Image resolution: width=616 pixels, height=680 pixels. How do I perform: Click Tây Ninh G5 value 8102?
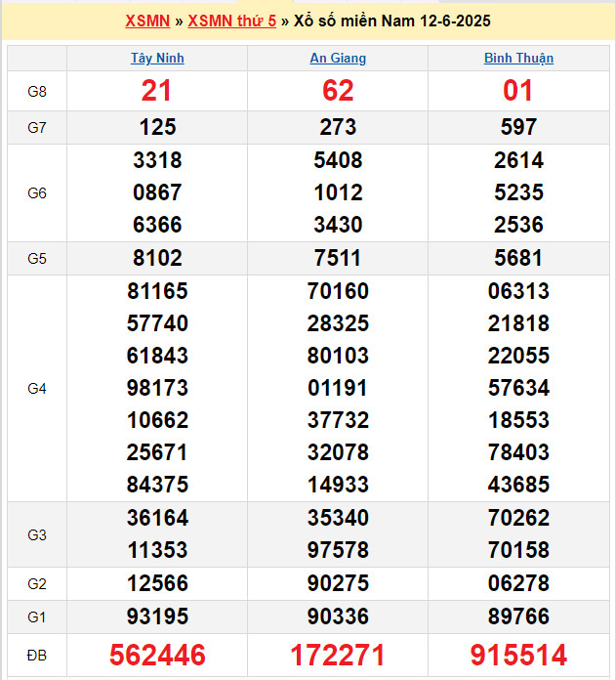click(x=157, y=258)
